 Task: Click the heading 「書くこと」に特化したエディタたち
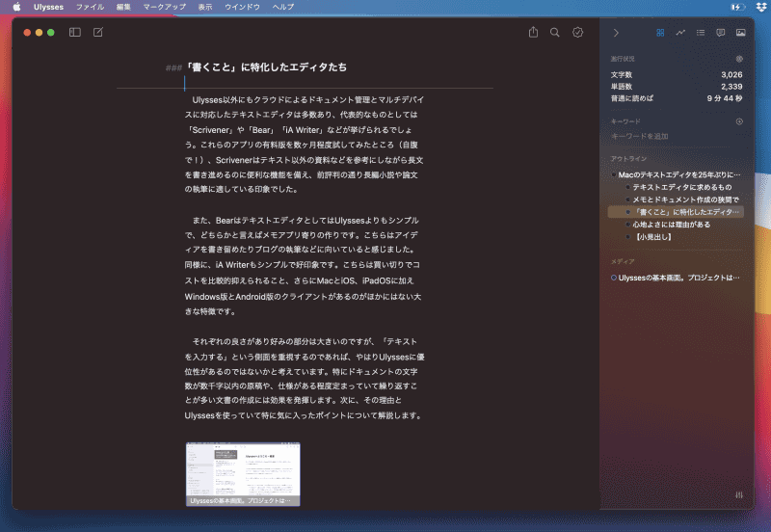pos(266,67)
